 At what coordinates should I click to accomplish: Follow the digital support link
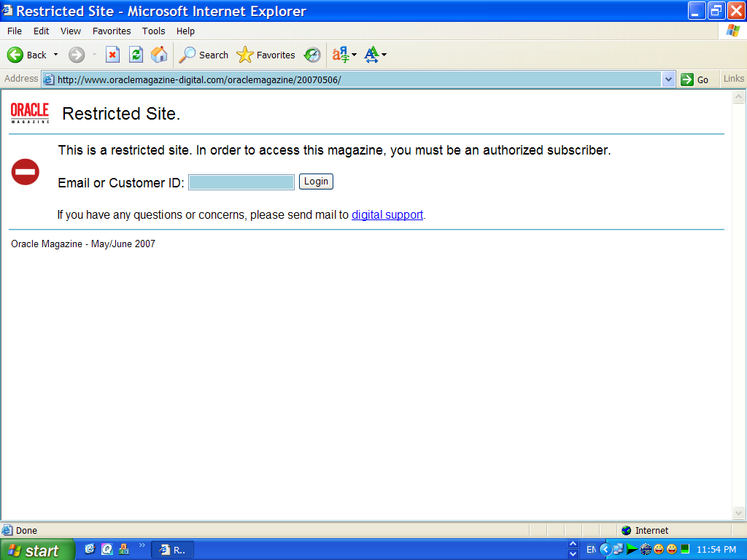coord(387,215)
